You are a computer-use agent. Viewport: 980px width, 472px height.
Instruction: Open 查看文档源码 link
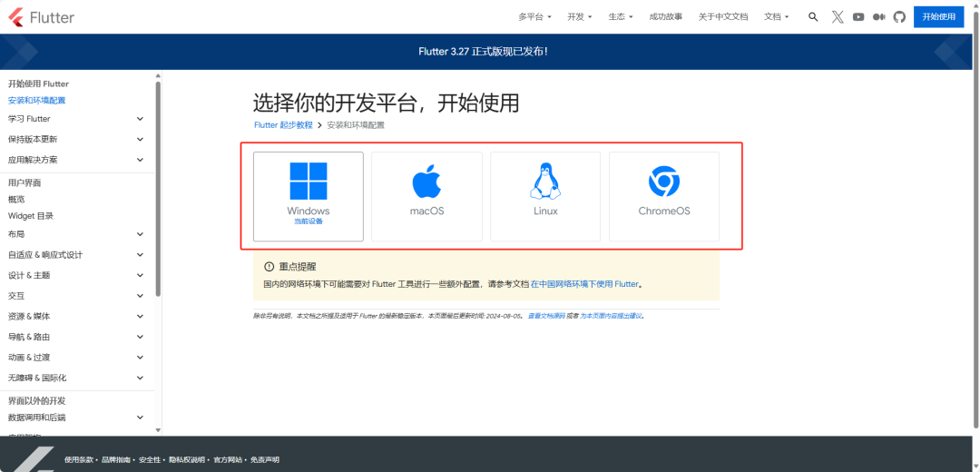coord(546,317)
